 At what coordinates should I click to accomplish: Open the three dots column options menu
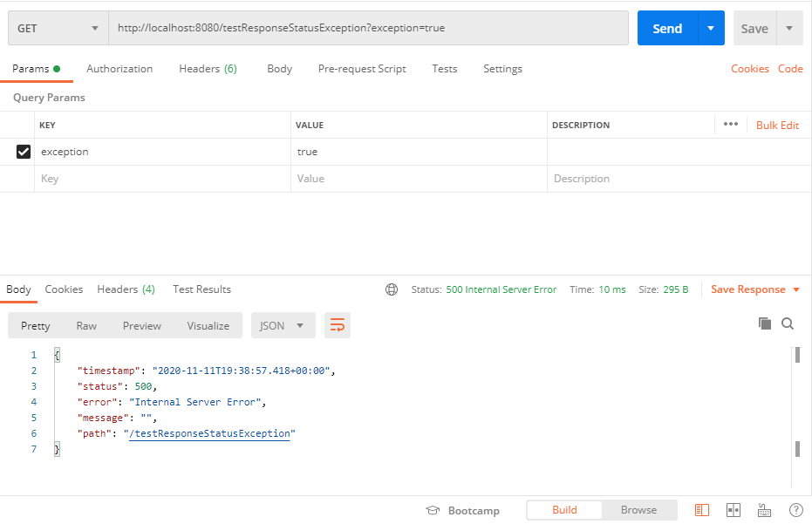pyautogui.click(x=731, y=125)
